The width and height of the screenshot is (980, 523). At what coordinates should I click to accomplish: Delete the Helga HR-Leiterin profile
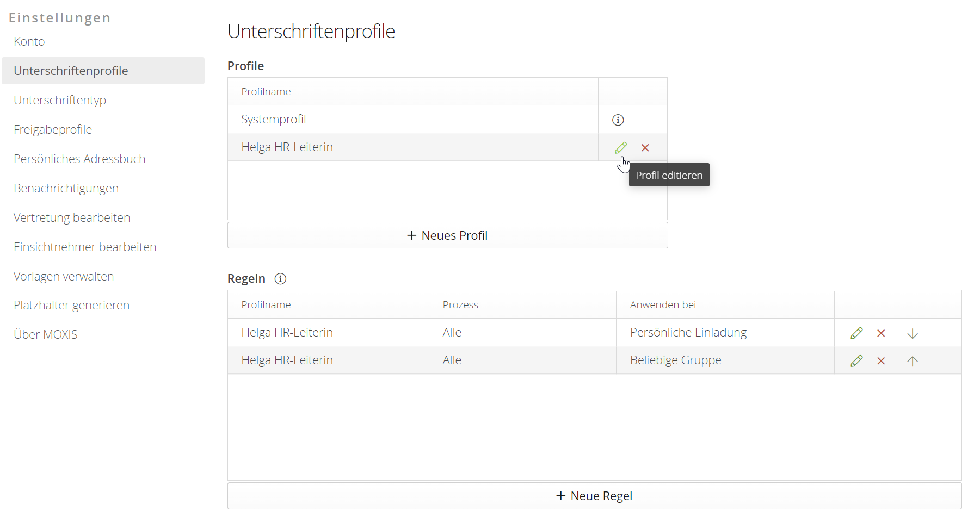(x=645, y=147)
